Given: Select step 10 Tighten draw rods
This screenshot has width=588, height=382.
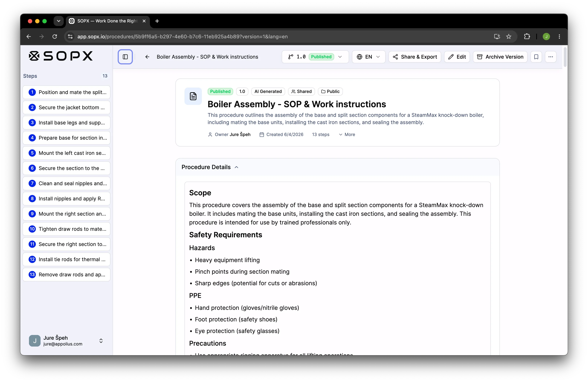Looking at the screenshot, I should pyautogui.click(x=66, y=229).
